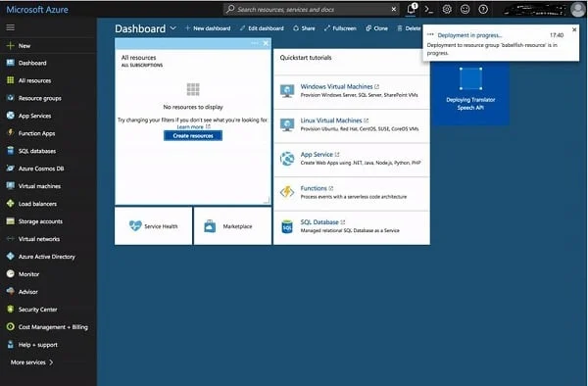
Task: Click the Virtual networks sidebar icon
Action: (11, 239)
